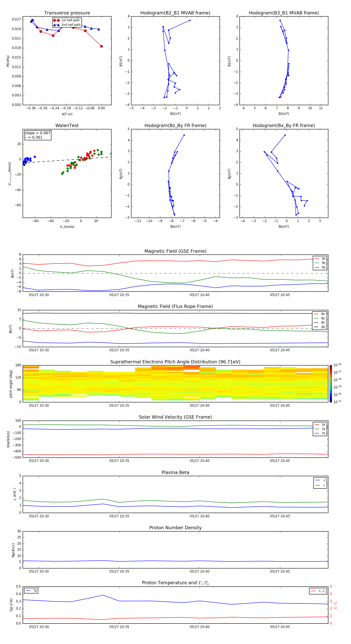This screenshot has width=351, height=644.
Task: Click the "Vsw(km/s)" axis label
Action: pyautogui.click(x=8, y=439)
